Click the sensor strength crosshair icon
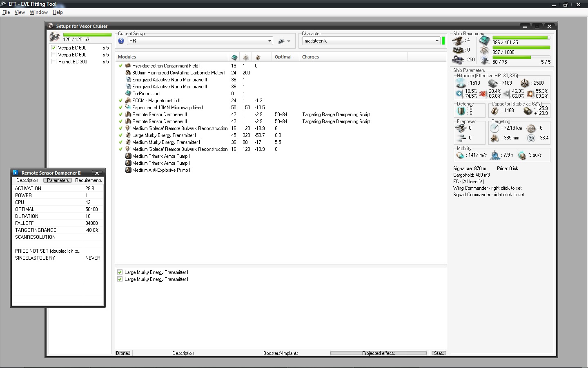Screen dimensions: 588x368 pyautogui.click(x=531, y=128)
